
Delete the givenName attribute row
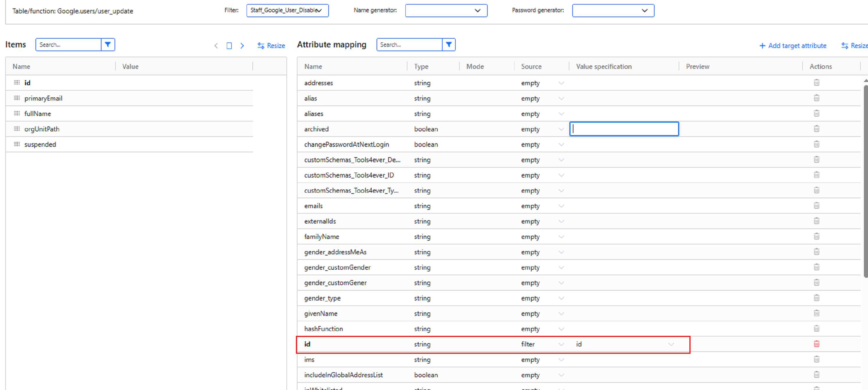click(x=817, y=313)
